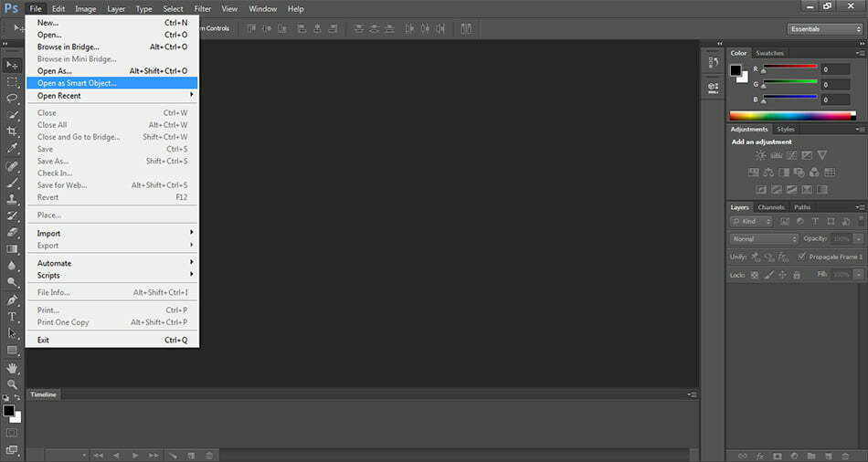Select the History Brush tool

12,215
